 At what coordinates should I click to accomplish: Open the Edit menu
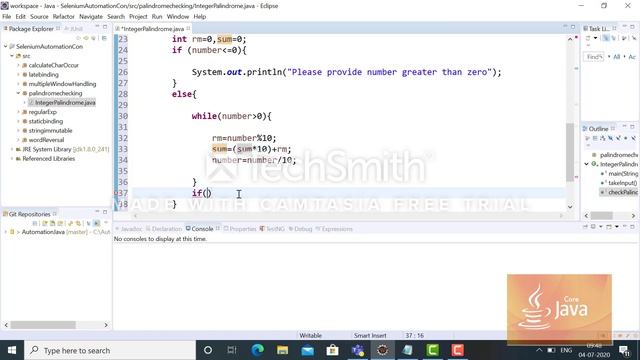click(20, 17)
